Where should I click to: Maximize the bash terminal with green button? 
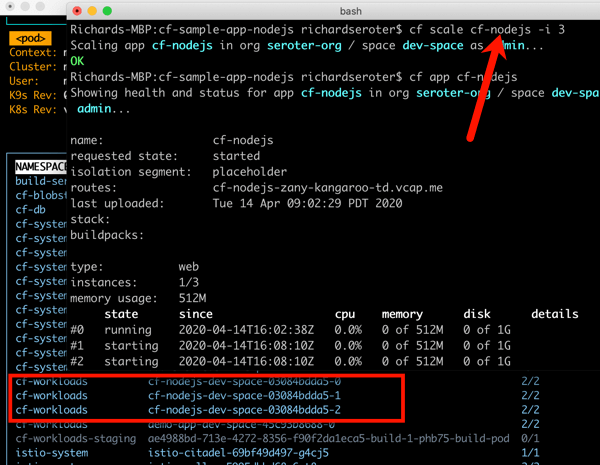tap(107, 11)
